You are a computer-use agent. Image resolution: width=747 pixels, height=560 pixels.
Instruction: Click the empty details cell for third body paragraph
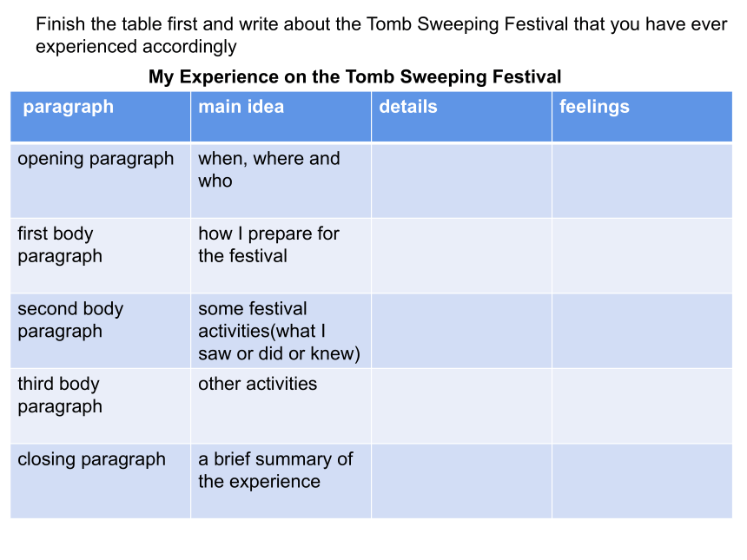click(461, 406)
